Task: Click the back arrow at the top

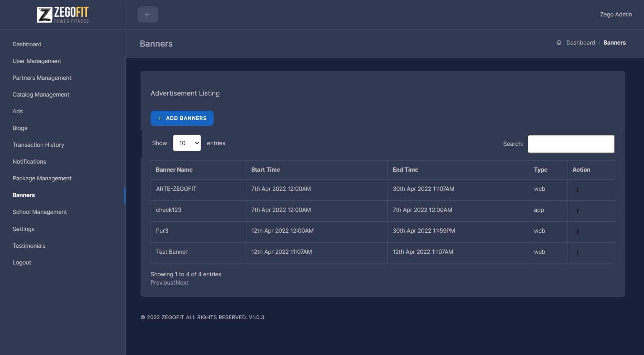Action: click(148, 14)
